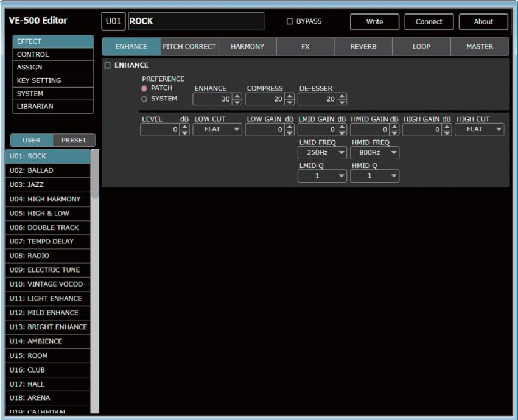This screenshot has width=518, height=420.
Task: Select patch U10: VINTAGE VOCOD
Action: pyautogui.click(x=48, y=284)
